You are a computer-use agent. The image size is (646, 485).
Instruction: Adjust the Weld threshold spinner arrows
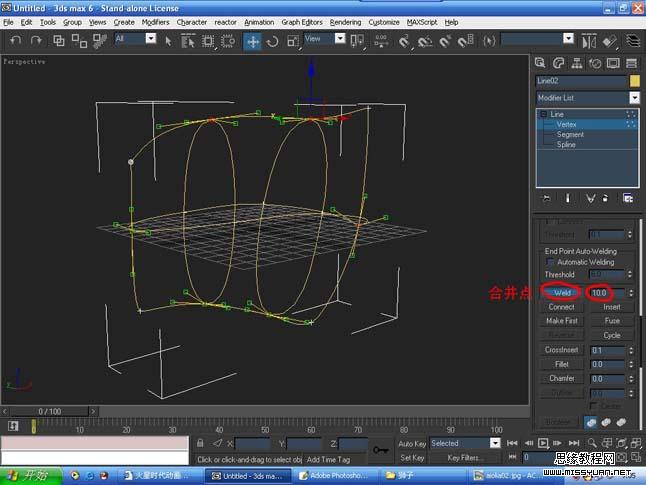(x=631, y=293)
